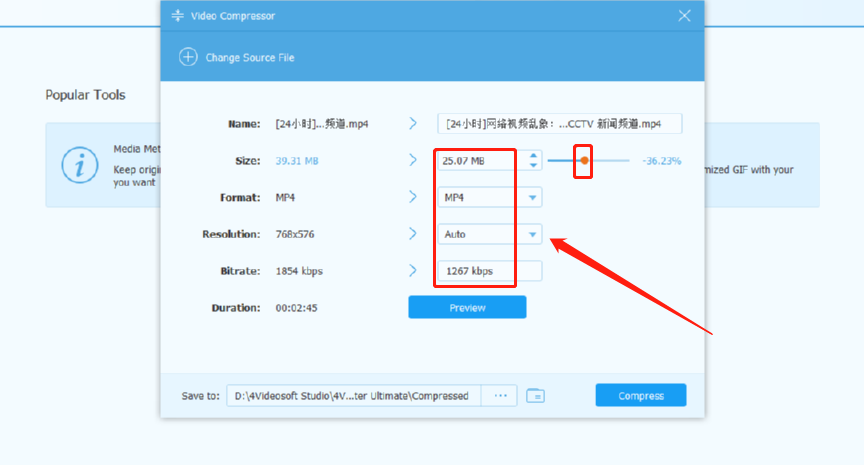Click the Change Source File label

click(250, 58)
